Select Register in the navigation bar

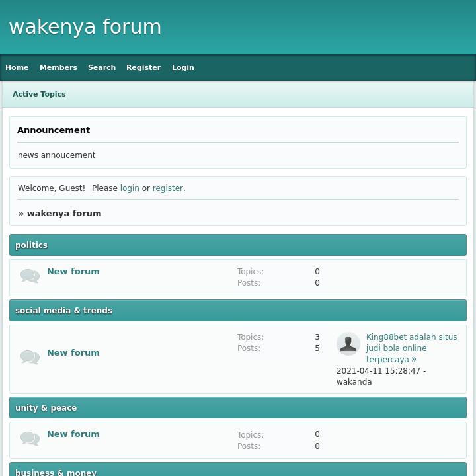tap(143, 67)
